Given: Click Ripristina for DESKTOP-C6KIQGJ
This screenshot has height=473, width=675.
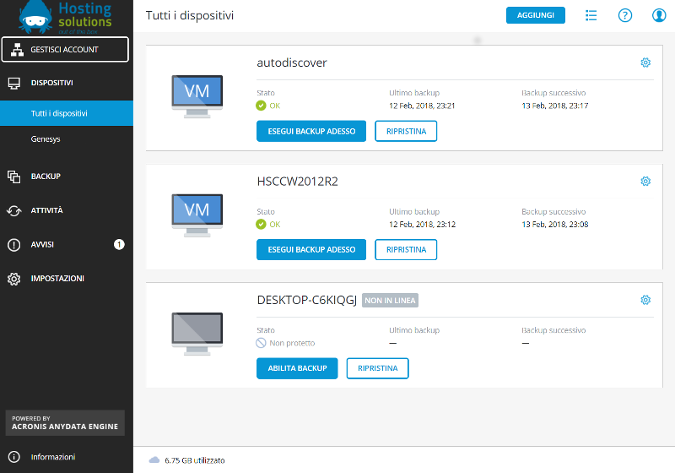Looking at the screenshot, I should (378, 368).
